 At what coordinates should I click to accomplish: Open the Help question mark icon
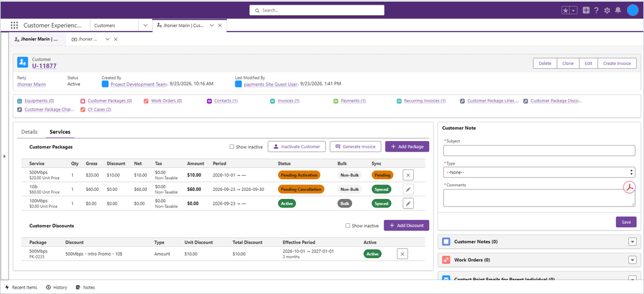[596, 10]
